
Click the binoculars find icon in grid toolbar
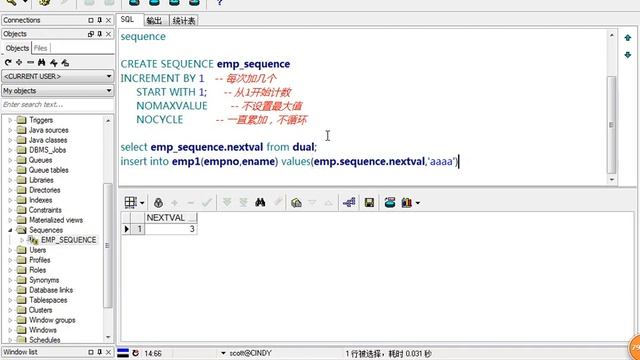point(260,202)
